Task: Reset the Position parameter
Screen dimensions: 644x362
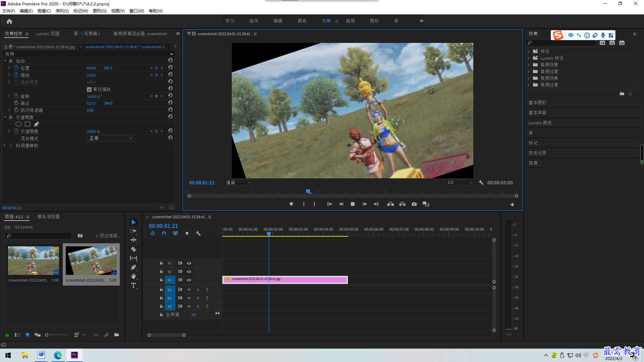Action: pos(170,68)
